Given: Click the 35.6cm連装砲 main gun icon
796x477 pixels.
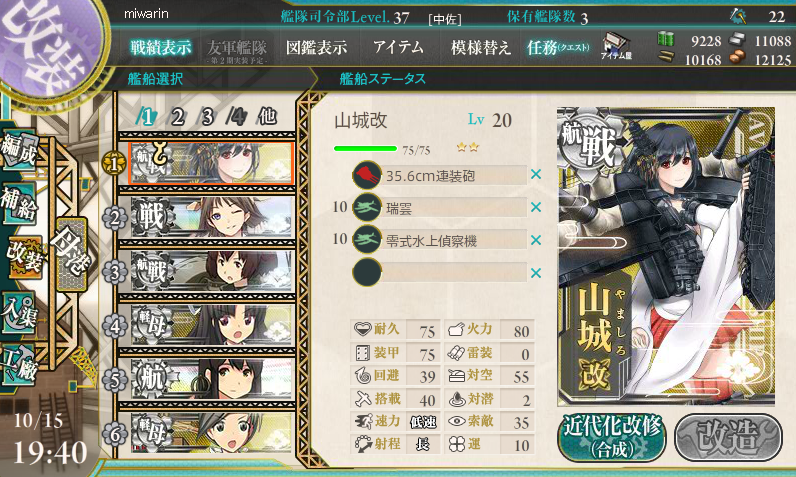Looking at the screenshot, I should coord(367,176).
